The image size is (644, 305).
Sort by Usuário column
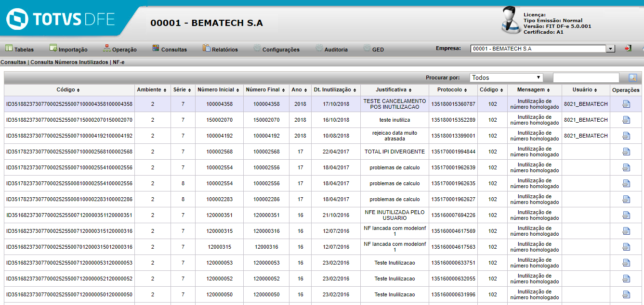[585, 90]
